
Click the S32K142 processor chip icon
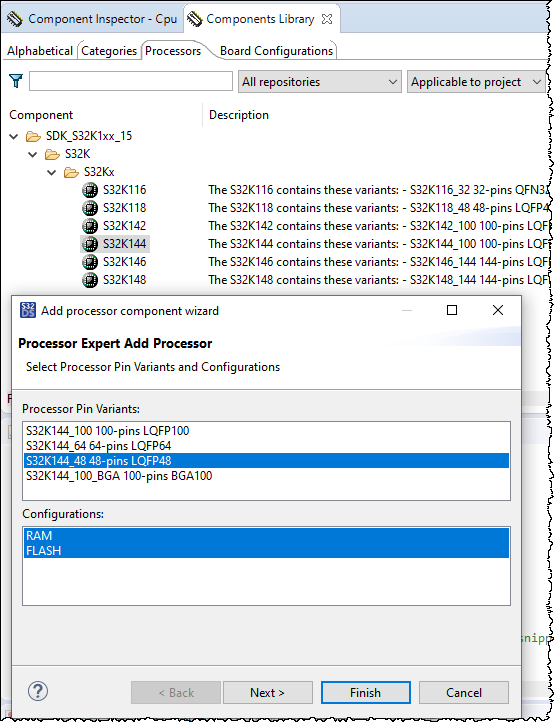point(90,226)
